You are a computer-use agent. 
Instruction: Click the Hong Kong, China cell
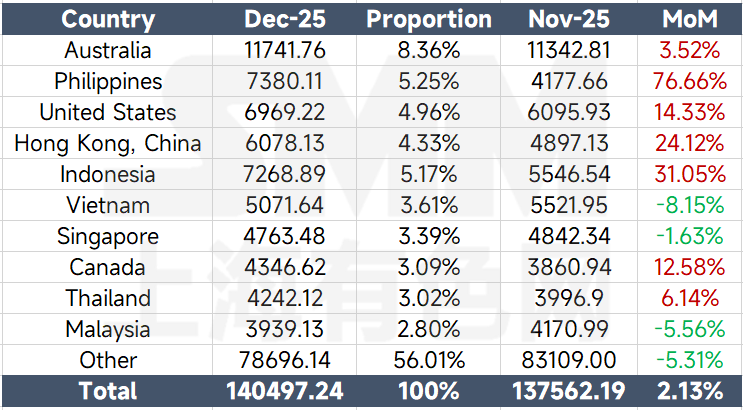[x=108, y=143]
